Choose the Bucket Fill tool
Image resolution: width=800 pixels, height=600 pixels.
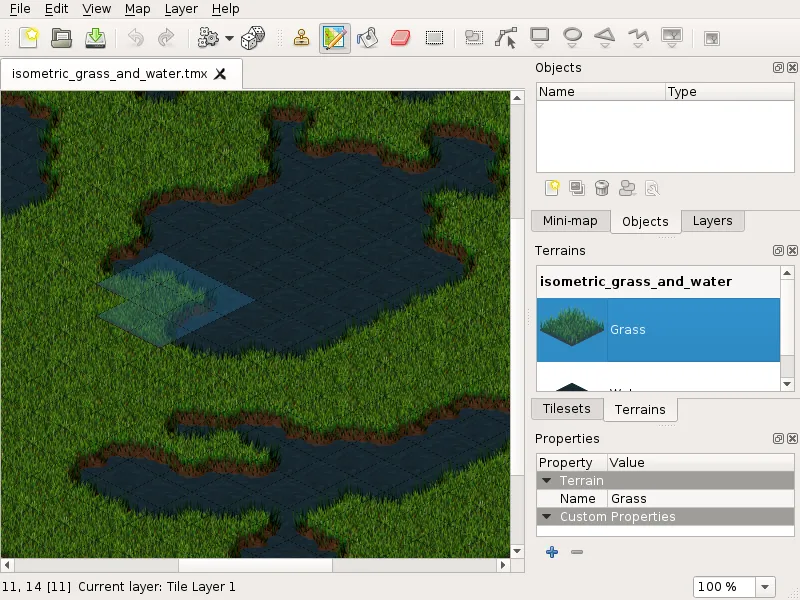click(x=368, y=39)
